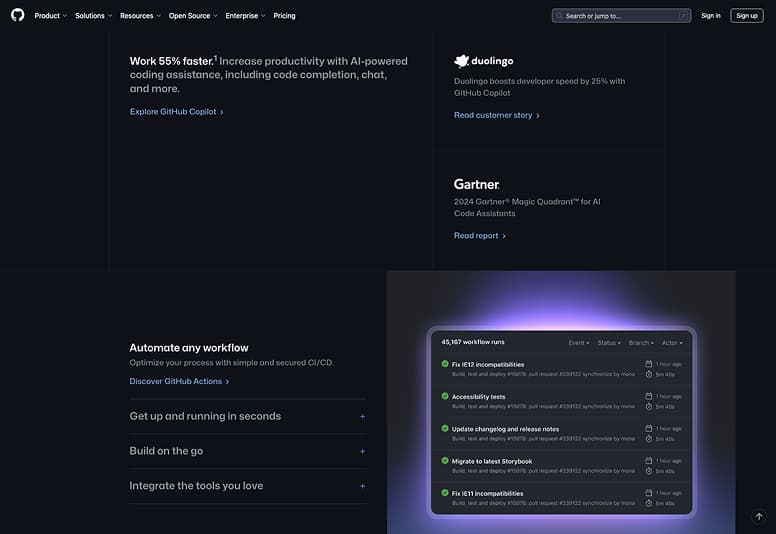The image size is (776, 534).
Task: Open the Solutions menu
Action: [x=94, y=16]
